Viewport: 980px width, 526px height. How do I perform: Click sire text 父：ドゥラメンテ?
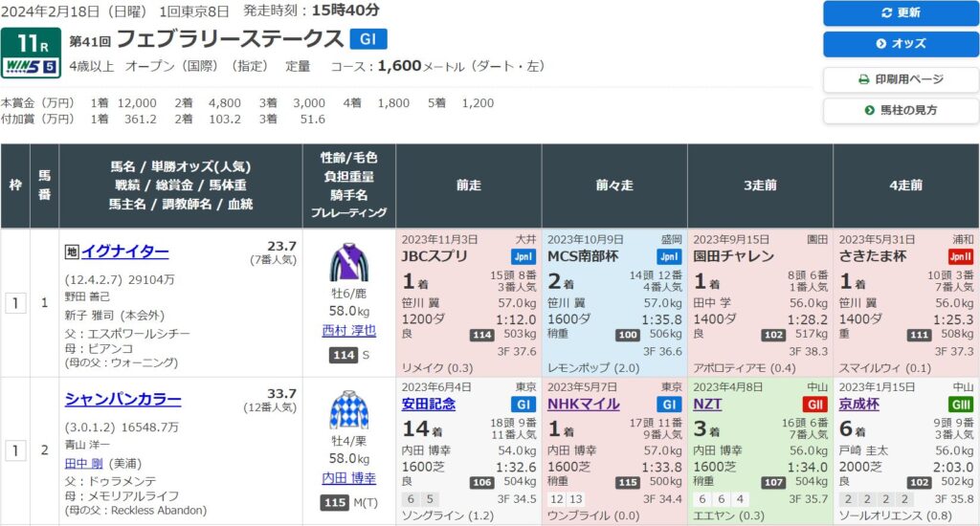point(111,481)
